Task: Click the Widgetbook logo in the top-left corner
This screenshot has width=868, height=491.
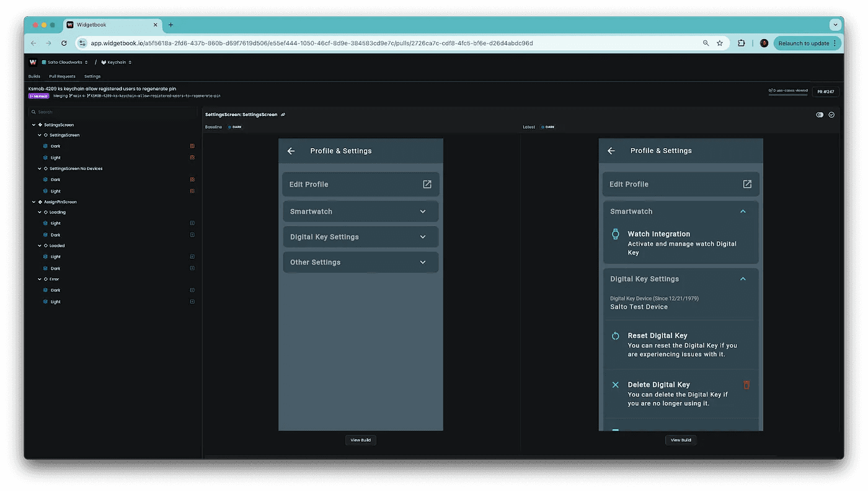Action: (33, 62)
